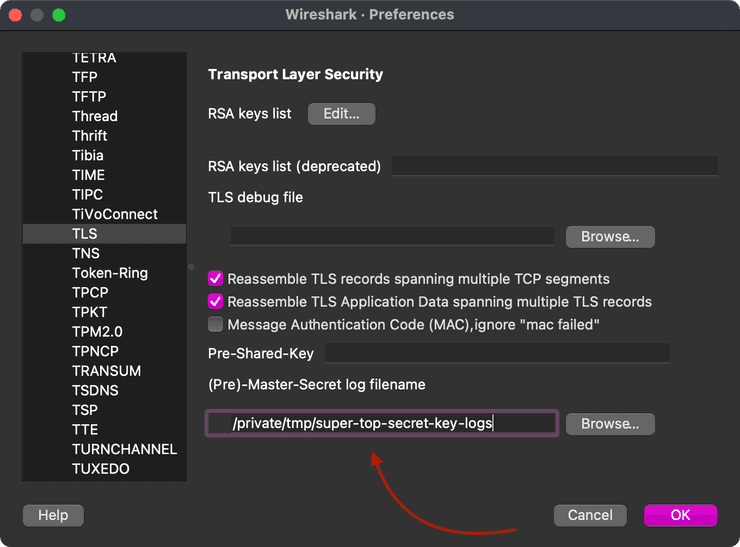The image size is (740, 547).
Task: Select TNS protocol entry
Action: [104, 253]
